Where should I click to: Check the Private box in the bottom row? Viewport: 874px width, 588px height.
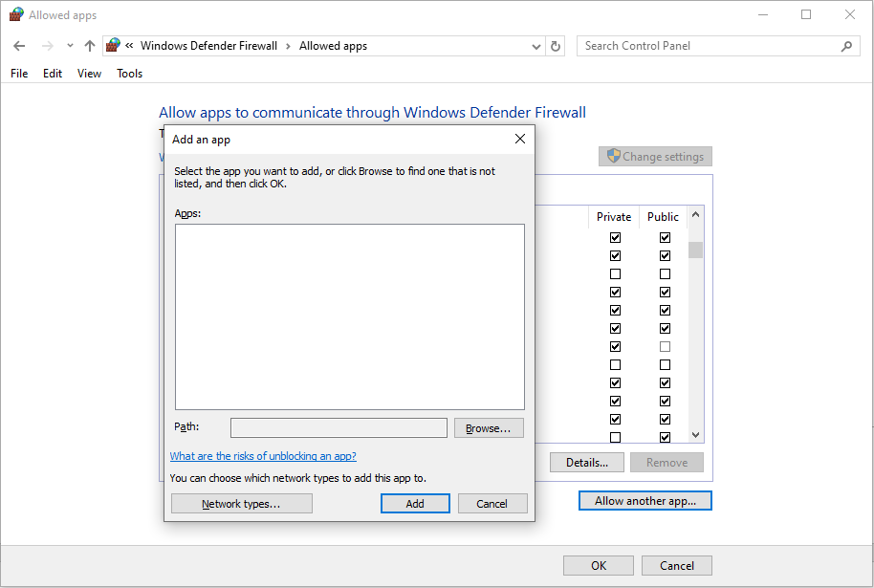[616, 437]
